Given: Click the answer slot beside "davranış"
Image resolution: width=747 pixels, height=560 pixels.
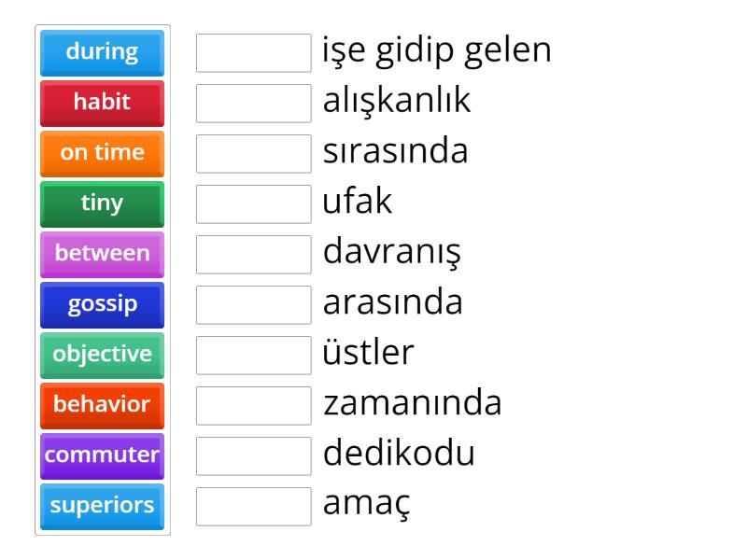Looking at the screenshot, I should [x=254, y=255].
